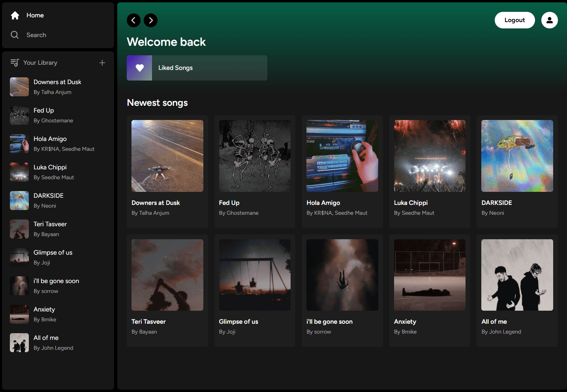The width and height of the screenshot is (567, 392).
Task: Click 'Fed Up' title in library list
Action: point(44,111)
